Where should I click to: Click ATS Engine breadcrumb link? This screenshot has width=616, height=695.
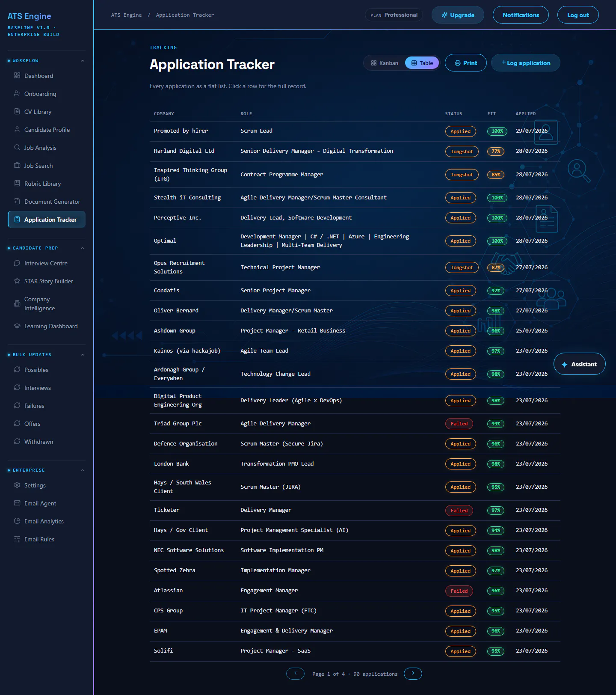(x=126, y=15)
